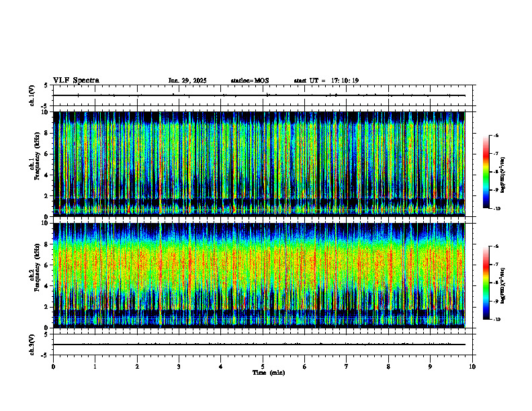Click the ch.1 colorbar log(PSD) unit label

(502, 175)
